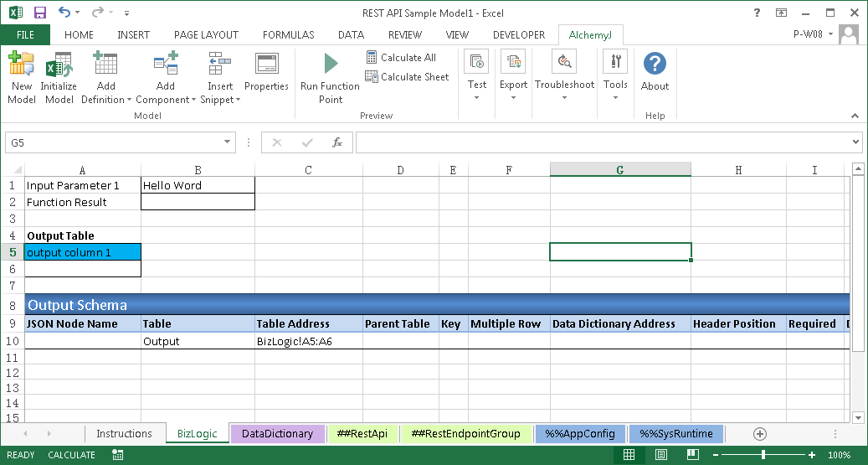Expand the Export dropdown arrow
This screenshot has width=868, height=465.
click(513, 98)
